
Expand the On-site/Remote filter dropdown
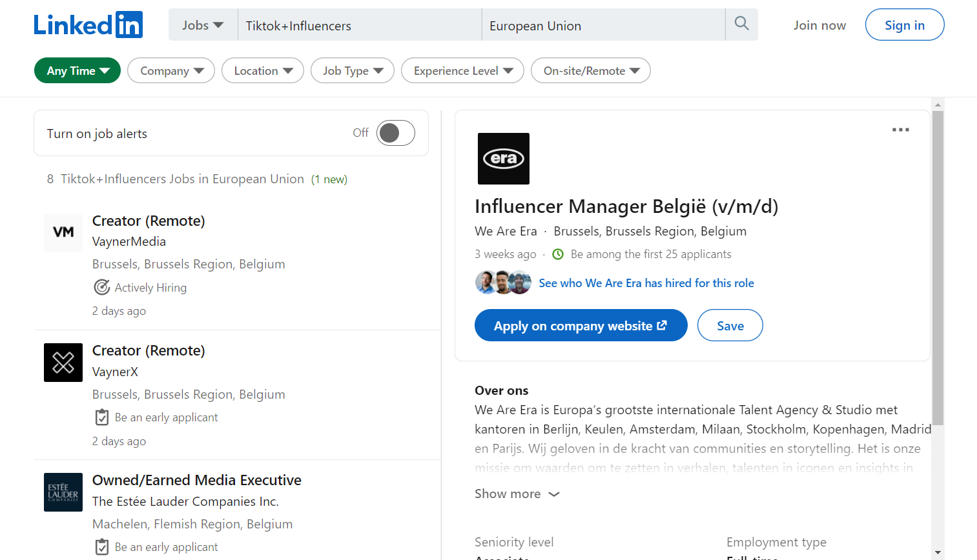591,70
